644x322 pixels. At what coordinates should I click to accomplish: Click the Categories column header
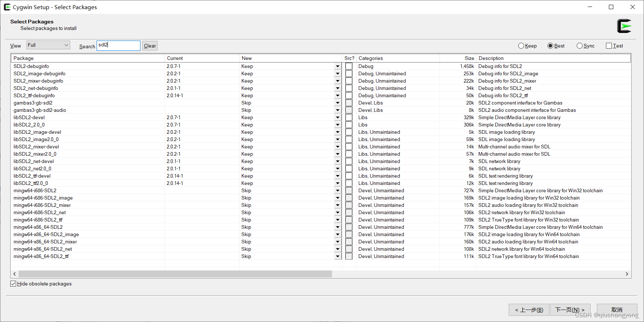click(x=398, y=58)
